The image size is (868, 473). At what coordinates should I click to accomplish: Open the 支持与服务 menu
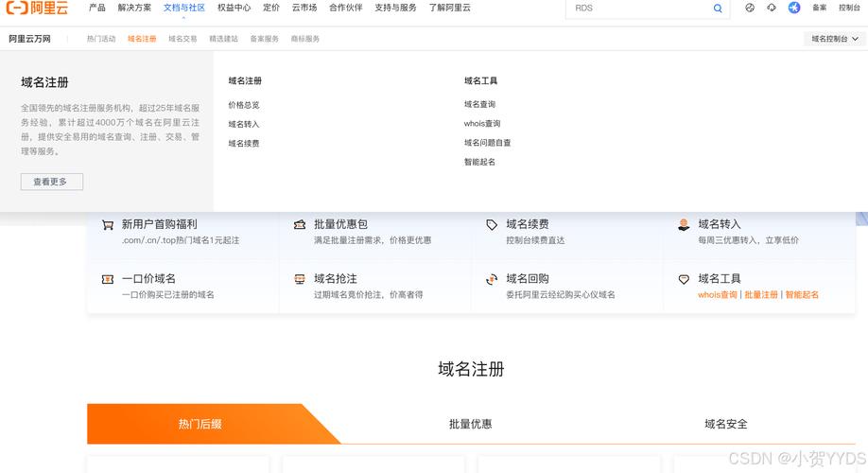point(396,8)
